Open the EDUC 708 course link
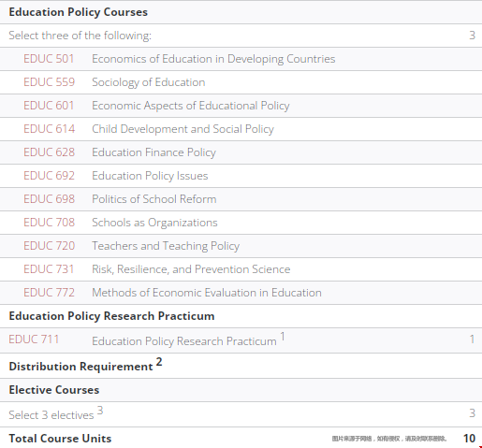The image size is (482, 448). pyautogui.click(x=49, y=223)
